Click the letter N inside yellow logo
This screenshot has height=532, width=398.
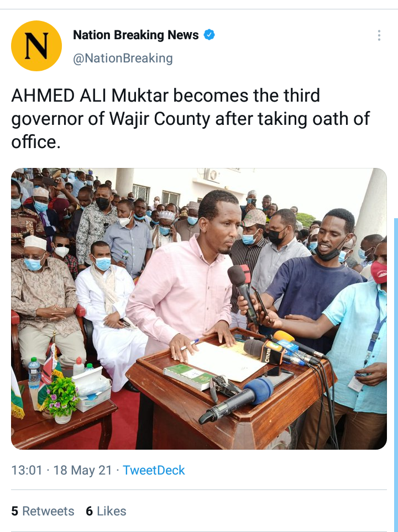[36, 46]
